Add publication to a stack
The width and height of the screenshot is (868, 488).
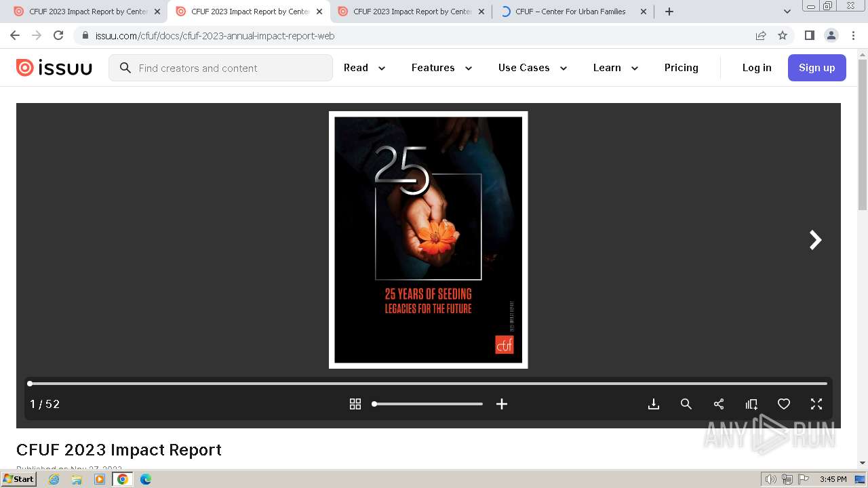751,404
